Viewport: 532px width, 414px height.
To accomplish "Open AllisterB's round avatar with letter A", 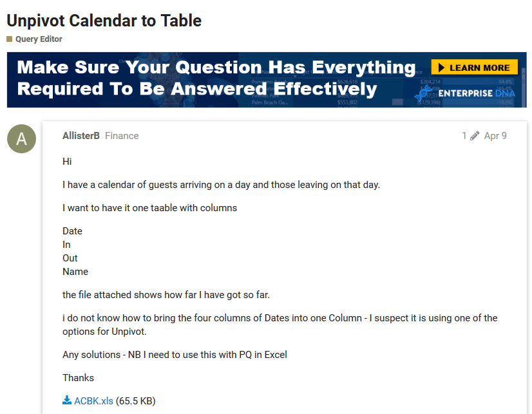I will [21, 138].
